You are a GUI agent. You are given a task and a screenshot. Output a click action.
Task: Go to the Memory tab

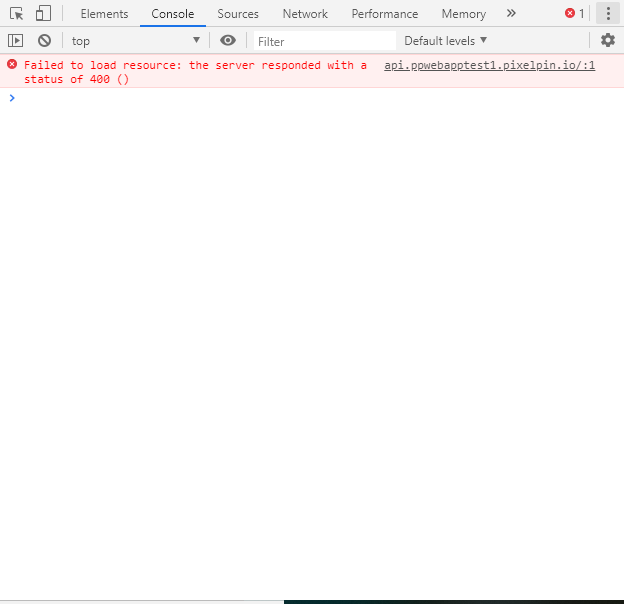pyautogui.click(x=463, y=14)
